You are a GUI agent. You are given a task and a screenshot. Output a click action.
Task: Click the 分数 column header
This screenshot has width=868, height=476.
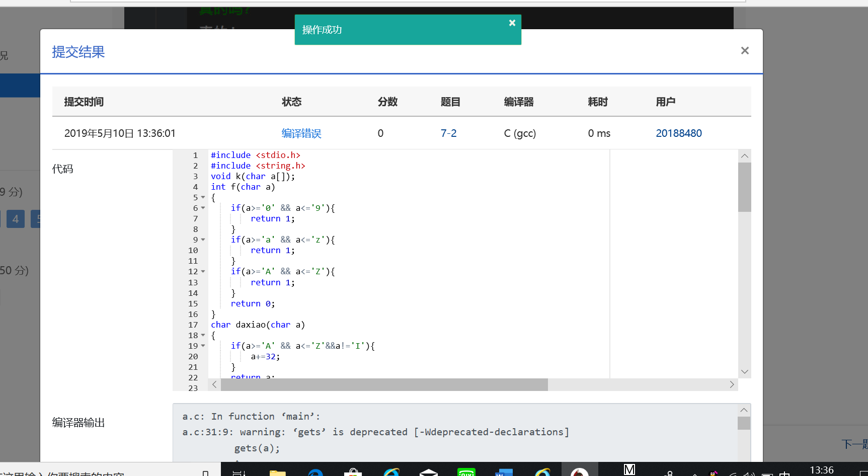(x=387, y=102)
